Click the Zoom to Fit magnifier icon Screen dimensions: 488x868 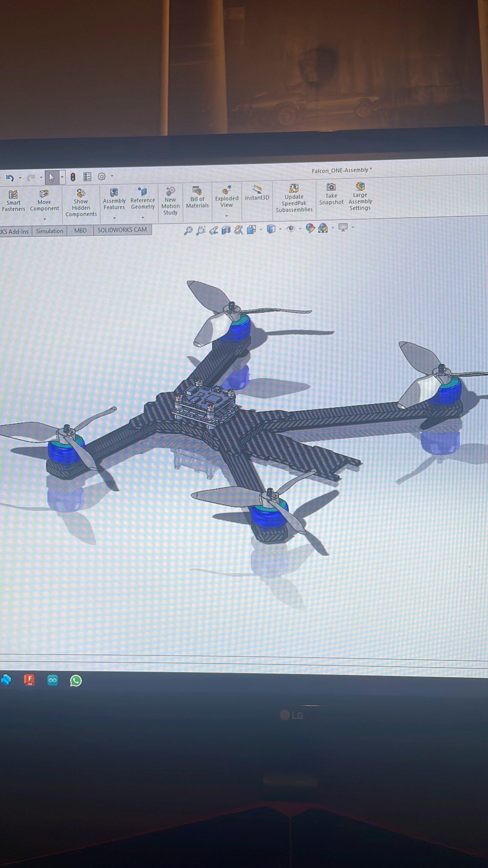pyautogui.click(x=188, y=231)
